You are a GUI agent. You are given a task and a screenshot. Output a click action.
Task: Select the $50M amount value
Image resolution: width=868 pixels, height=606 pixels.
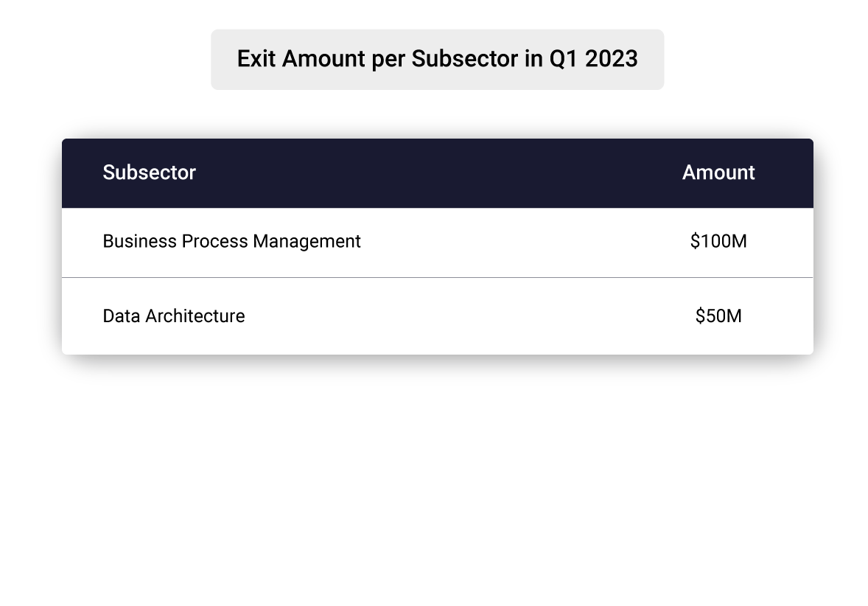718,316
